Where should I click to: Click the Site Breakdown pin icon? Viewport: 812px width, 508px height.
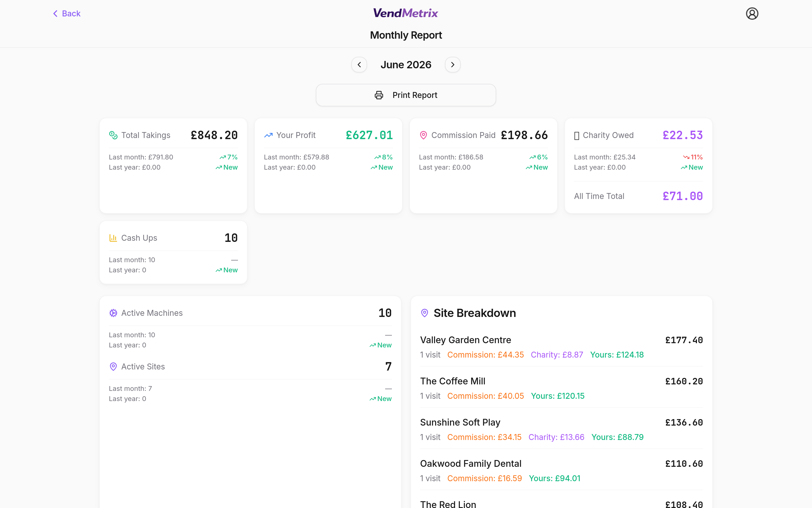click(424, 313)
